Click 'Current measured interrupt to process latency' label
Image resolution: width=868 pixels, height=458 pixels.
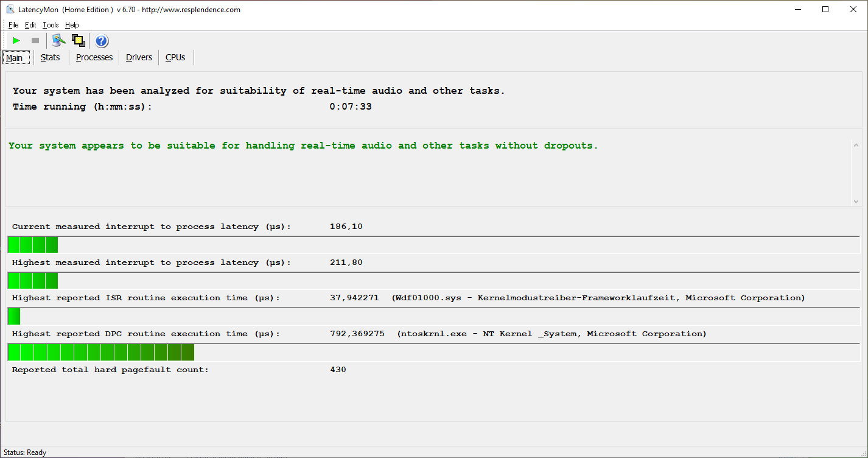(152, 227)
